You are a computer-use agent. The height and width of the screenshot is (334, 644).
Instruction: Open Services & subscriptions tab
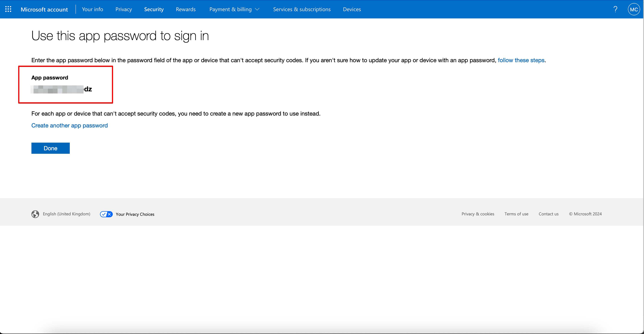[301, 9]
